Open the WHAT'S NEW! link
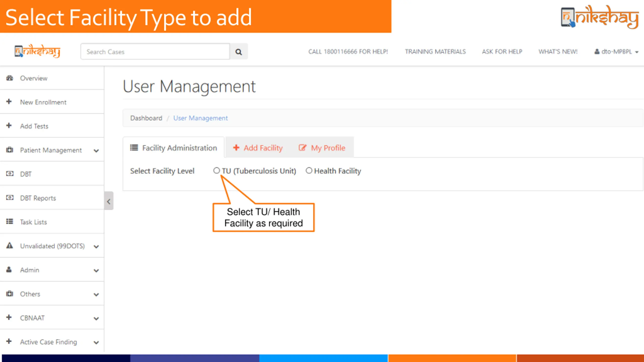This screenshot has height=362, width=644. pos(558,52)
